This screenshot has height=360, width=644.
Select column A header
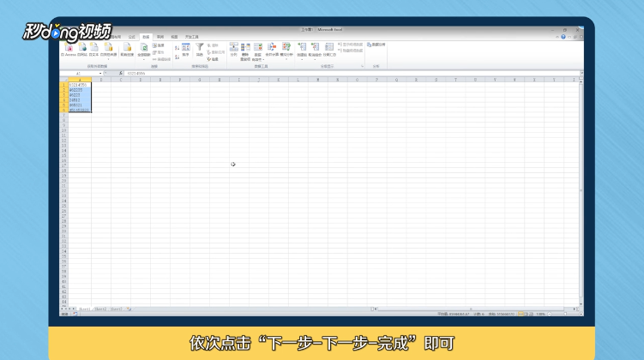[80, 80]
